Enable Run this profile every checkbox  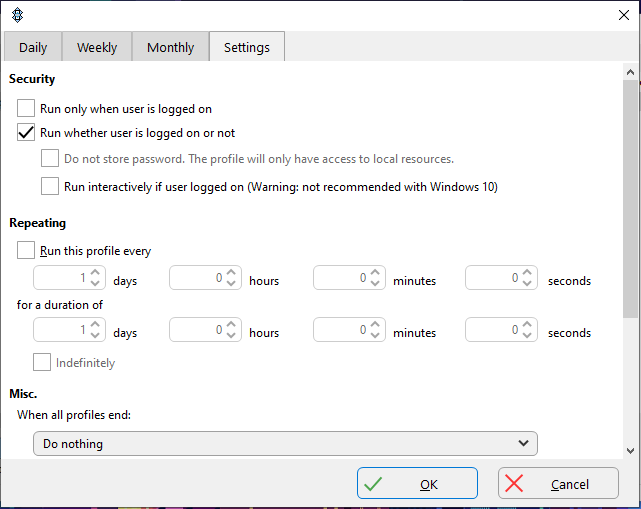click(x=26, y=250)
